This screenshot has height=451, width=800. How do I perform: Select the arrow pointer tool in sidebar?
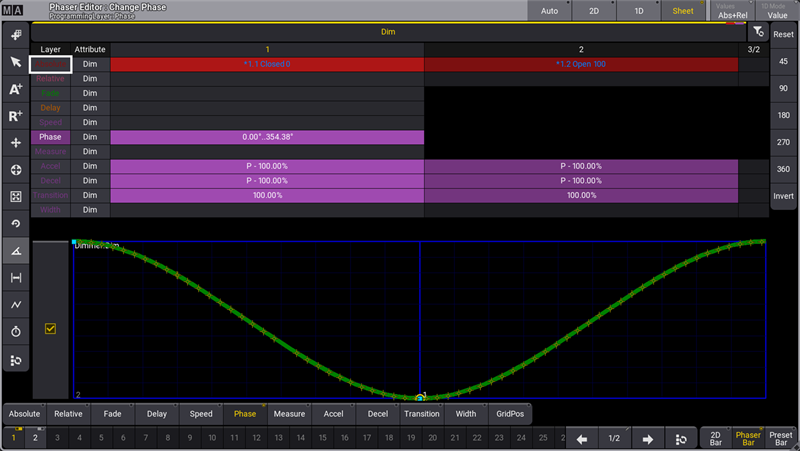[x=16, y=62]
